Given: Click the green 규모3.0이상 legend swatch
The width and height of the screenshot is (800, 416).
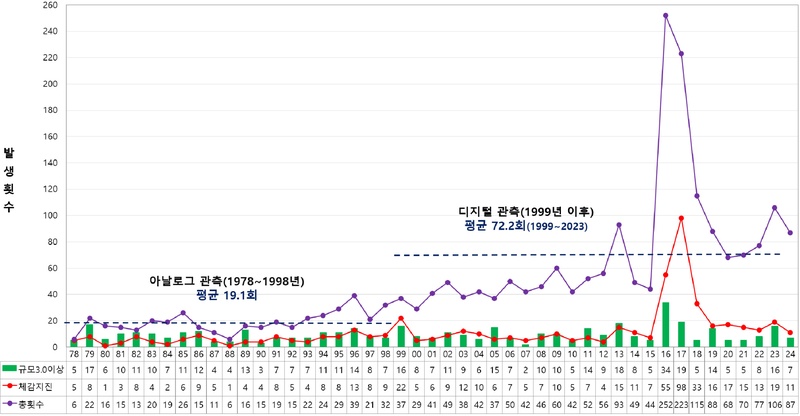Looking at the screenshot, I should tap(10, 370).
